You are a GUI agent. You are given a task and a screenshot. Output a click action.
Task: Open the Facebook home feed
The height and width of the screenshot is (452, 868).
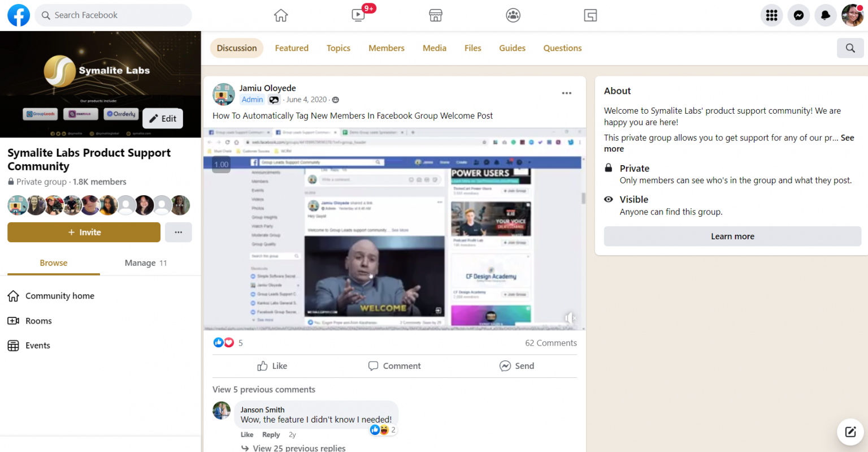[x=281, y=15]
